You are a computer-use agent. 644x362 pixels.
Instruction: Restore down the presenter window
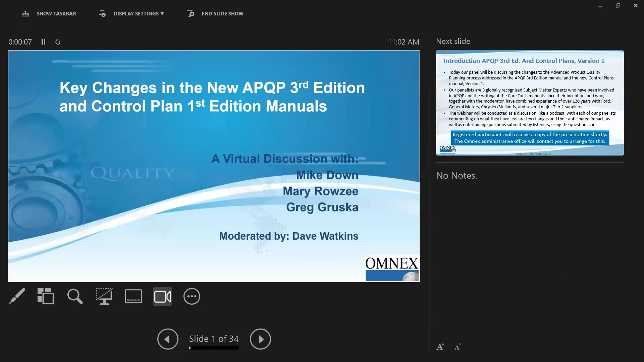[x=618, y=5]
